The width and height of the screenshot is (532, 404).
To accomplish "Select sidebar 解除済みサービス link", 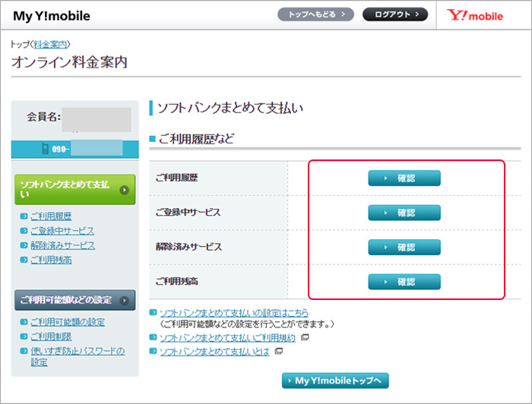I will point(62,245).
